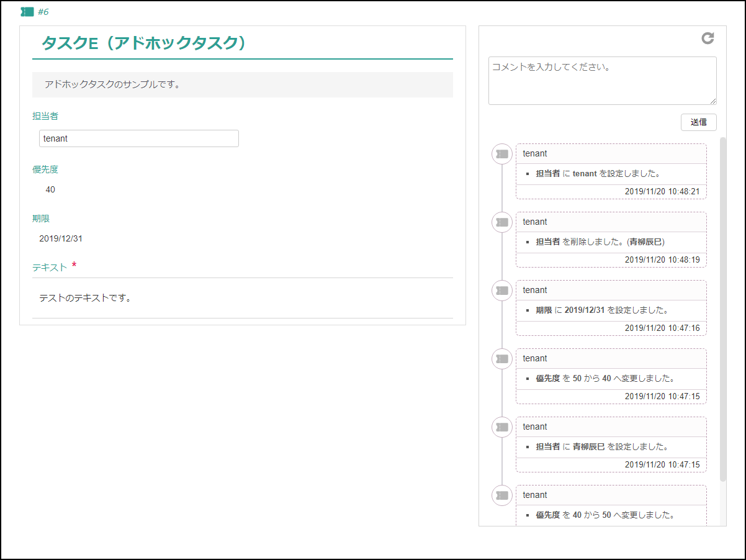Click the #6 task number link

point(43,12)
